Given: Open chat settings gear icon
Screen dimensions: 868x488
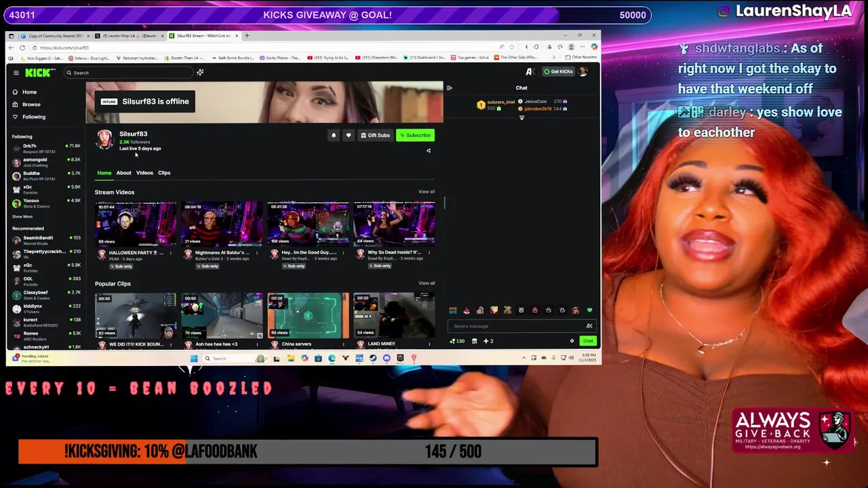Looking at the screenshot, I should coord(572,341).
